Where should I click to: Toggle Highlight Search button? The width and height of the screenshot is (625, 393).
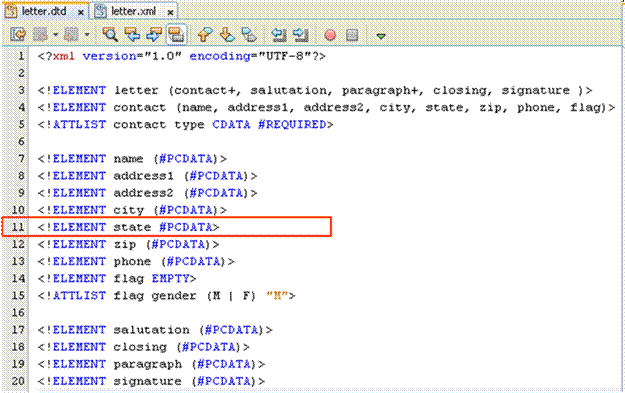coord(176,35)
